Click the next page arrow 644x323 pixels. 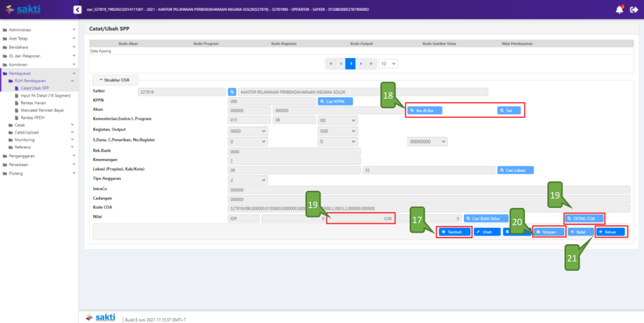click(360, 63)
